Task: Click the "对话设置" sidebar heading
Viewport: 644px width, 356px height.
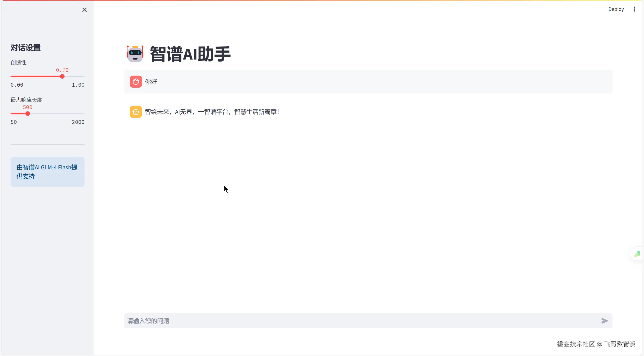Action: click(x=25, y=48)
